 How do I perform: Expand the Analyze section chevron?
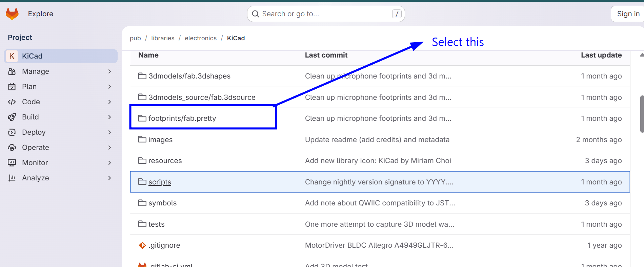click(x=109, y=178)
